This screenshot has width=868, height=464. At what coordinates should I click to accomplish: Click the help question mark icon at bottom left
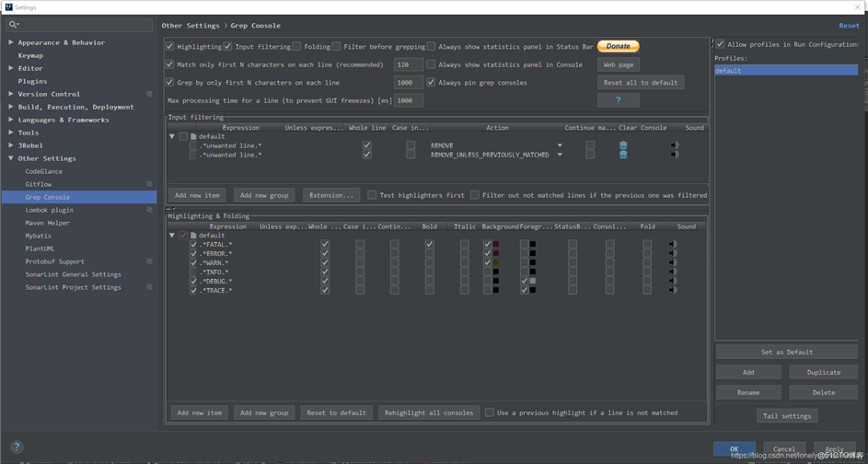coord(17,447)
